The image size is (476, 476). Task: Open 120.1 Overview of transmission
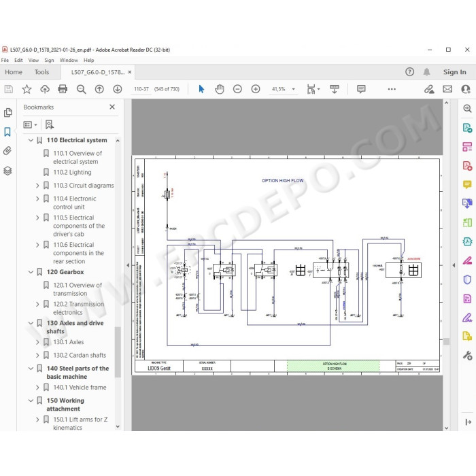(78, 289)
